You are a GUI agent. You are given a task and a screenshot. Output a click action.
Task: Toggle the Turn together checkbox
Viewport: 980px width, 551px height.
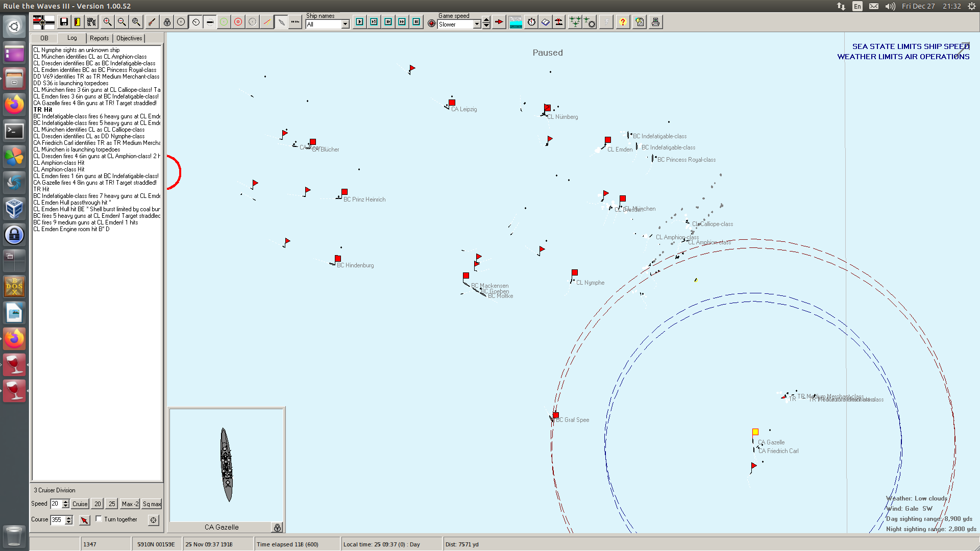pyautogui.click(x=99, y=519)
